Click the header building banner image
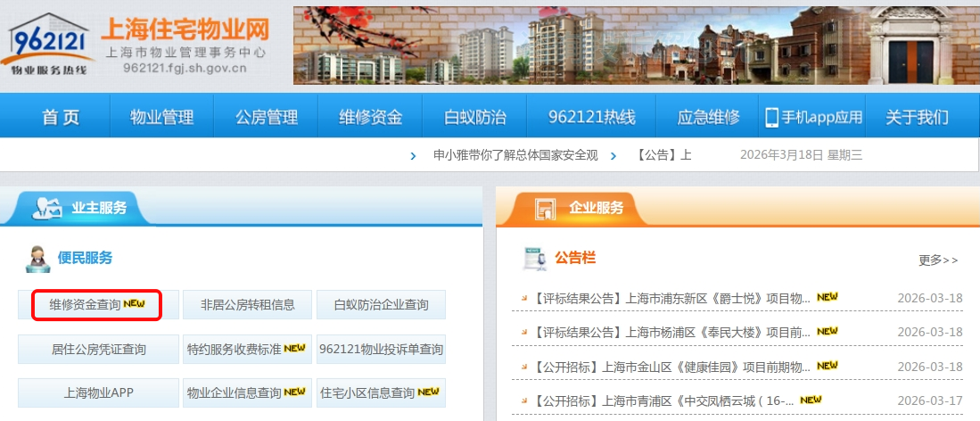Viewport: 980px width, 421px height. (x=636, y=45)
